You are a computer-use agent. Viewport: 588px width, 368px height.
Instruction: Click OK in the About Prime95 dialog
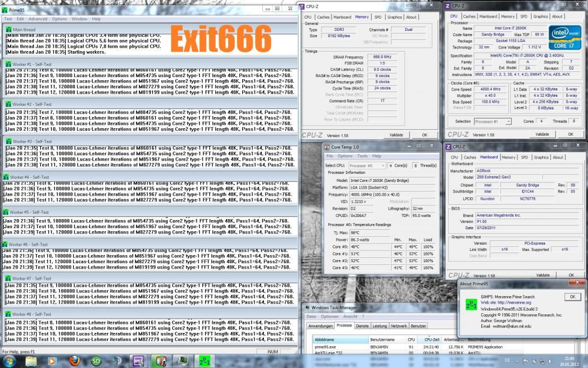(x=573, y=297)
